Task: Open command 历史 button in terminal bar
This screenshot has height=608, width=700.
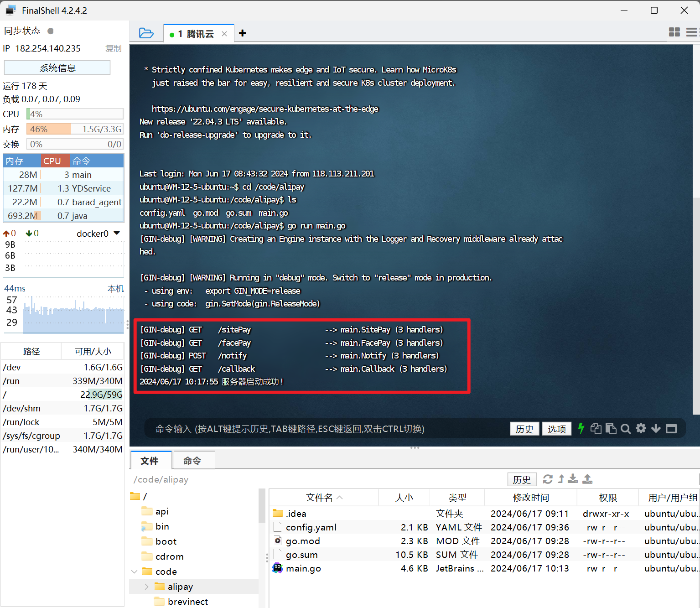Action: (x=524, y=429)
